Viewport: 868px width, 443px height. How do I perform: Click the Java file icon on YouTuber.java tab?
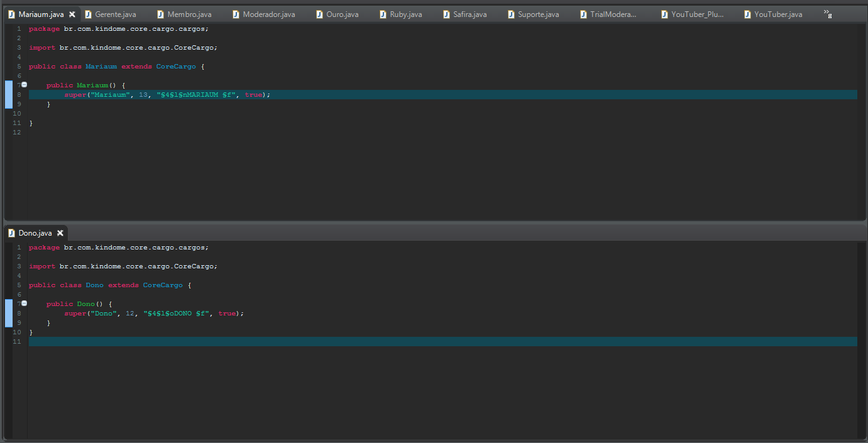click(747, 14)
